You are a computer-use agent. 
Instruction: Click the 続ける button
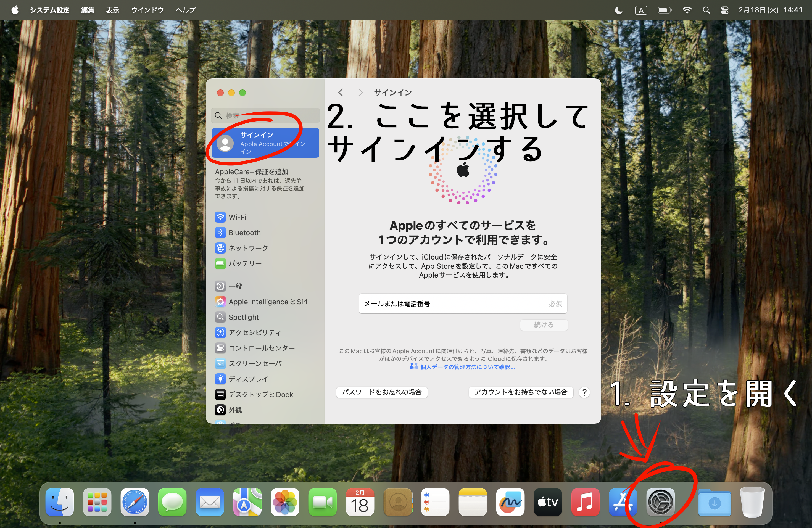pyautogui.click(x=544, y=325)
